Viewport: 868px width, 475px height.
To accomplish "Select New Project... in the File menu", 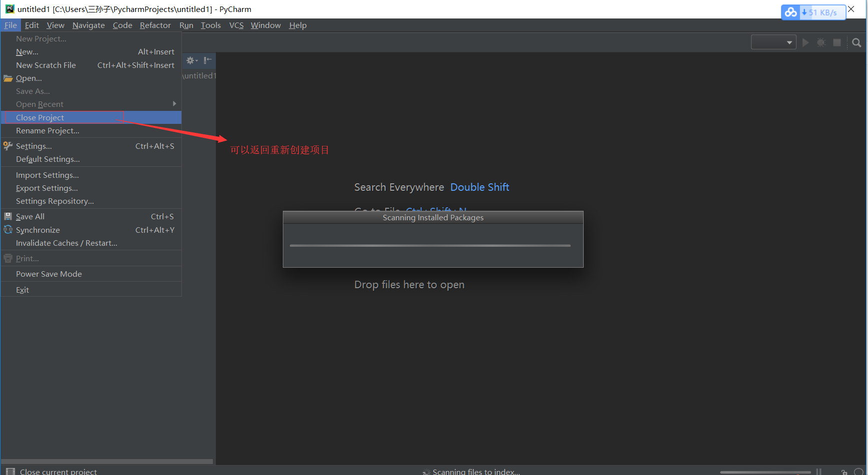I will point(91,39).
